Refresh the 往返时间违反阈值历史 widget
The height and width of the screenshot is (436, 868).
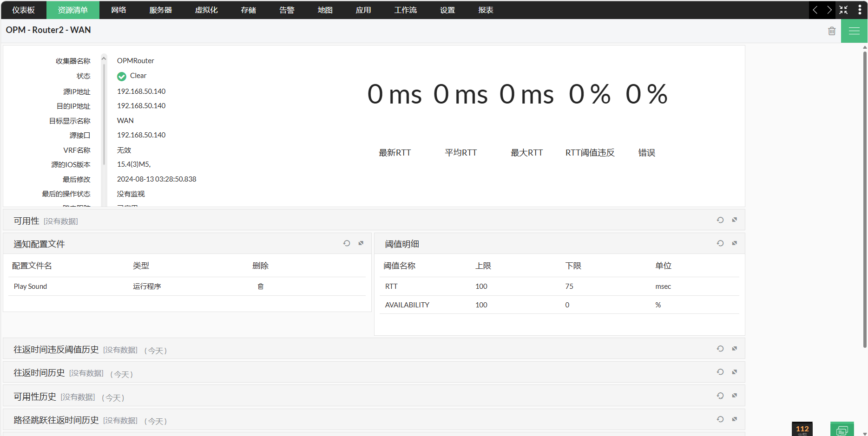(x=720, y=349)
